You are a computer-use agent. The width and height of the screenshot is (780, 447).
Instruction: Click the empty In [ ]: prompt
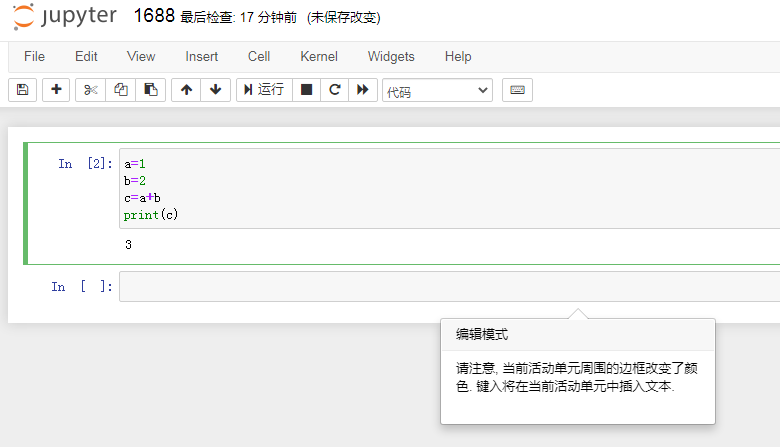pos(82,286)
